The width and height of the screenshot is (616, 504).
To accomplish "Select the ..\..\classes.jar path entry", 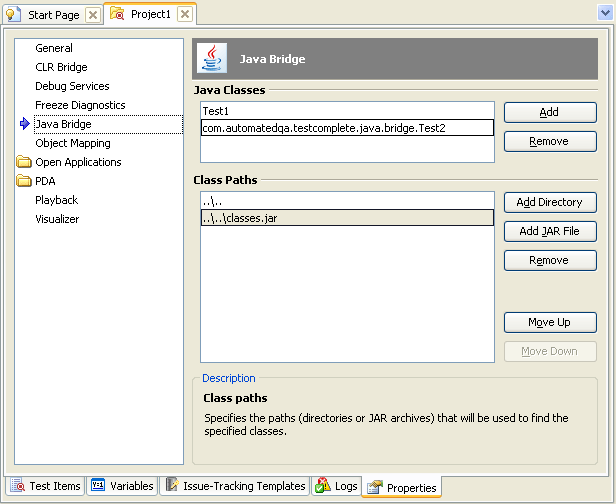I will [347, 218].
